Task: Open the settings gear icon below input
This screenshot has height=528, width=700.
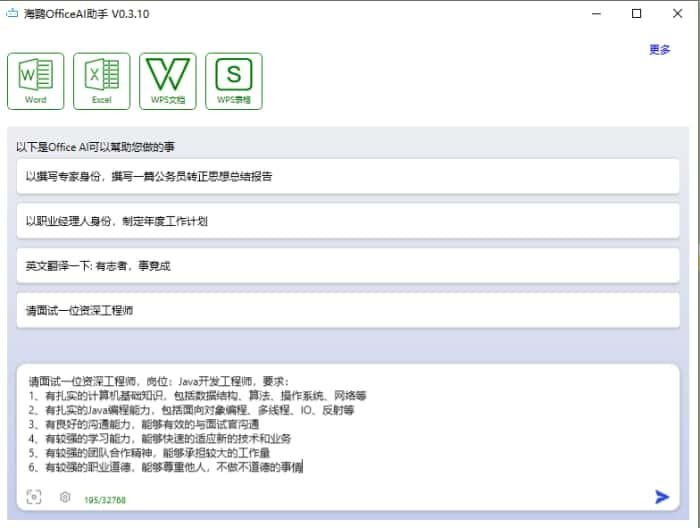Action: 65,497
